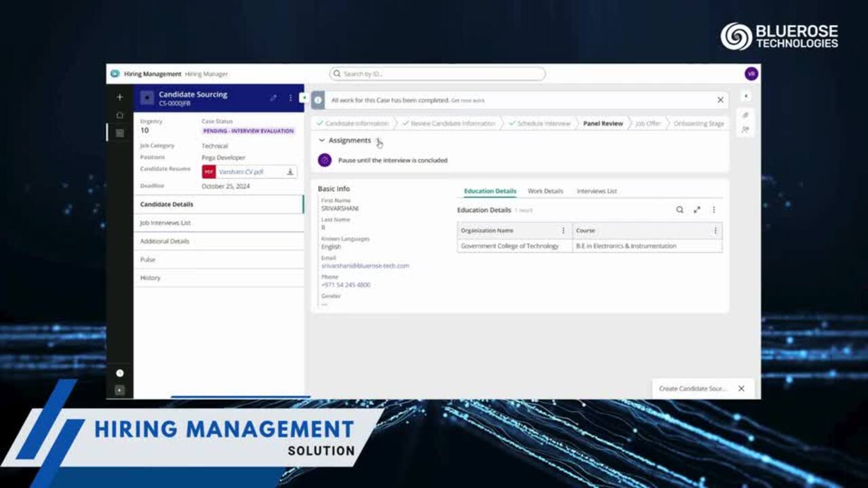The height and width of the screenshot is (488, 868).
Task: Open Organization Name column options menu
Action: [563, 230]
